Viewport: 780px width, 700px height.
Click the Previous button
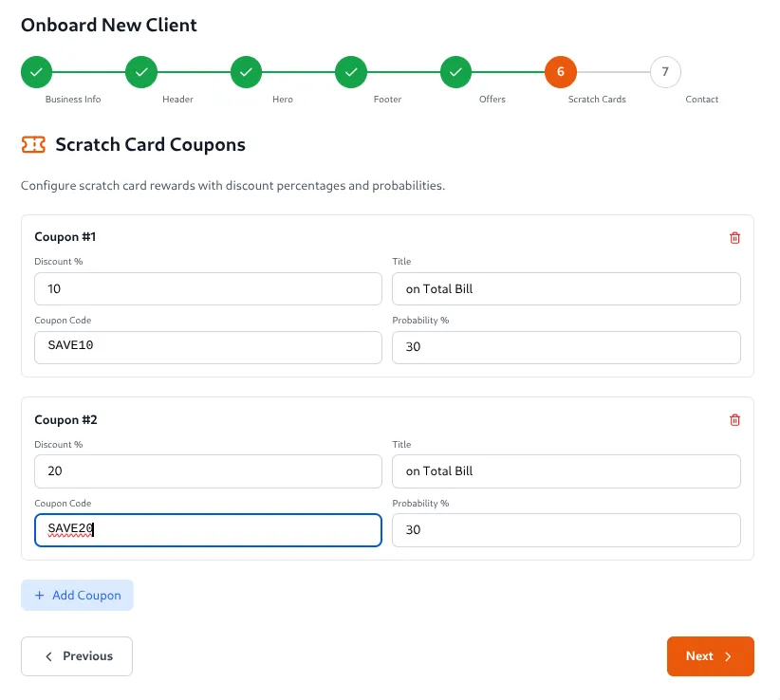click(x=77, y=656)
